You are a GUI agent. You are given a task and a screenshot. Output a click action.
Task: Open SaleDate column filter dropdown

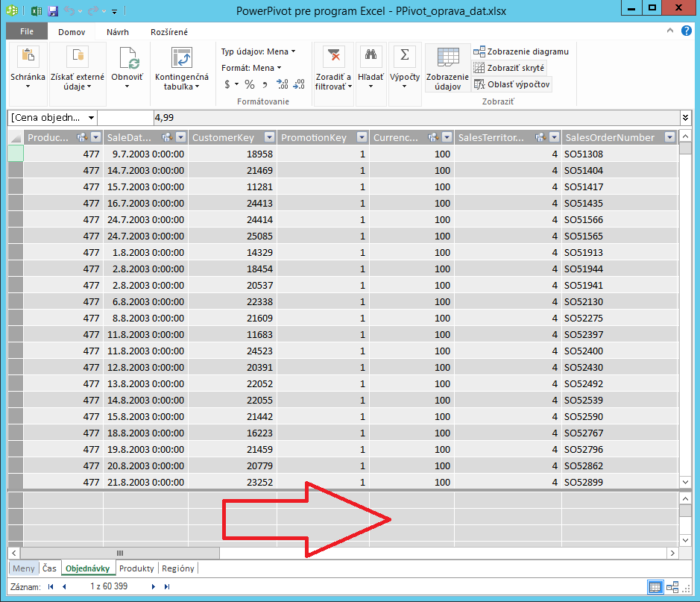click(x=181, y=137)
